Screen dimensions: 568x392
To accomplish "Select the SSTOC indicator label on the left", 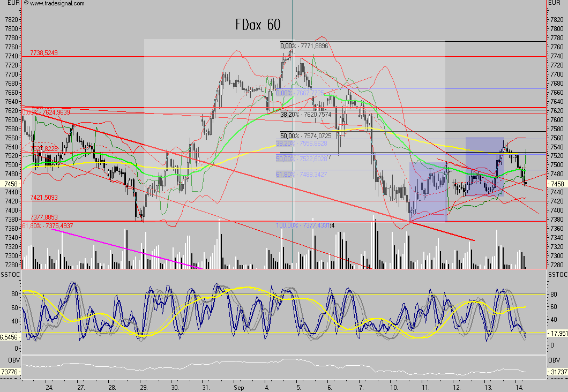I will (10, 274).
